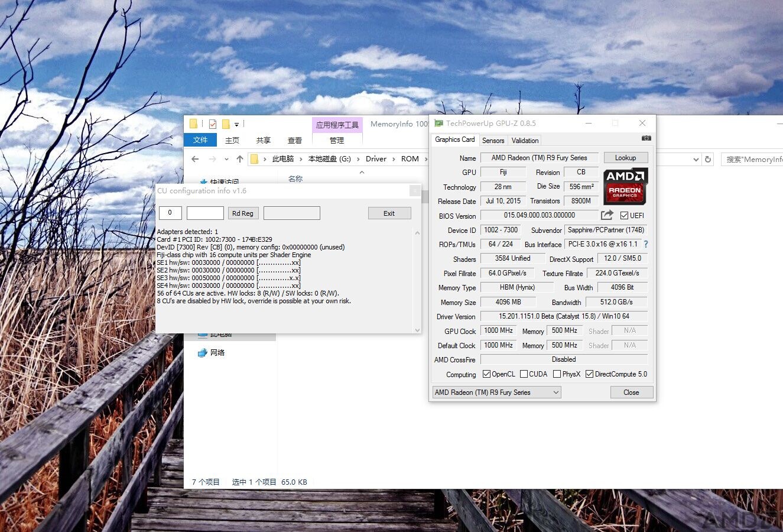
Task: Click the Lookup button in GPU-Z
Action: [625, 158]
